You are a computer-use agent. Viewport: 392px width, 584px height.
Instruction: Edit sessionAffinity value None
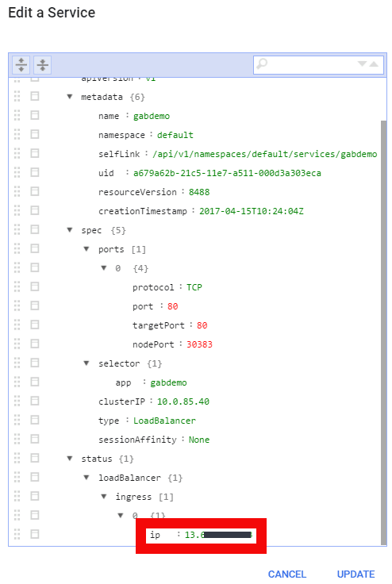(x=199, y=440)
